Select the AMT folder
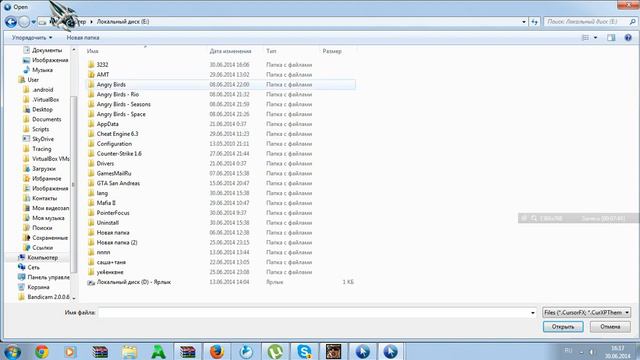Viewport: 640px width, 360px height. click(x=220, y=75)
